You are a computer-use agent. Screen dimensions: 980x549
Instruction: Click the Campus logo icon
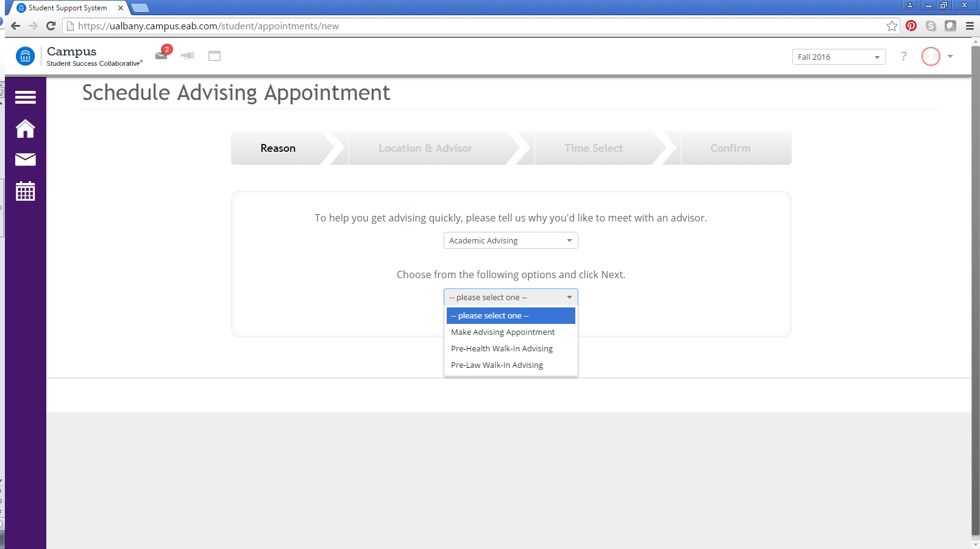coord(25,56)
